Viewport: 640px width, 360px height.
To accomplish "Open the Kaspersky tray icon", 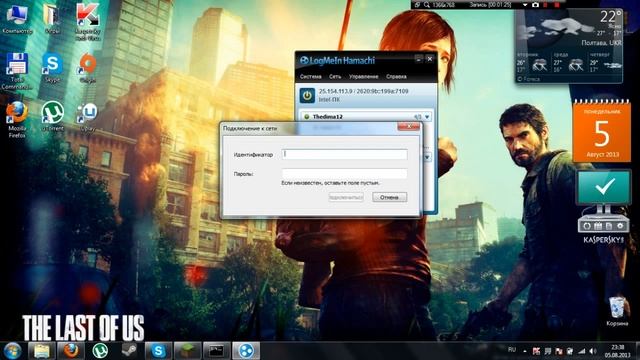I will [x=536, y=351].
